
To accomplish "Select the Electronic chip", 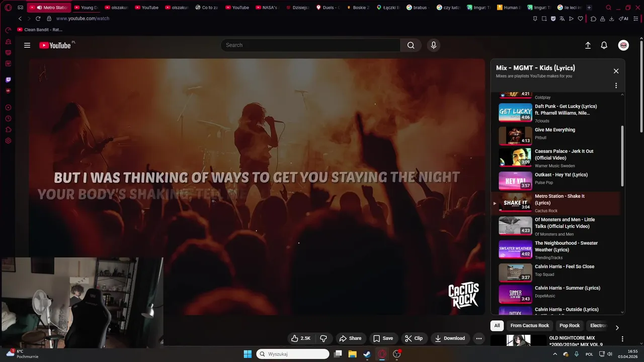I will click(x=598, y=326).
